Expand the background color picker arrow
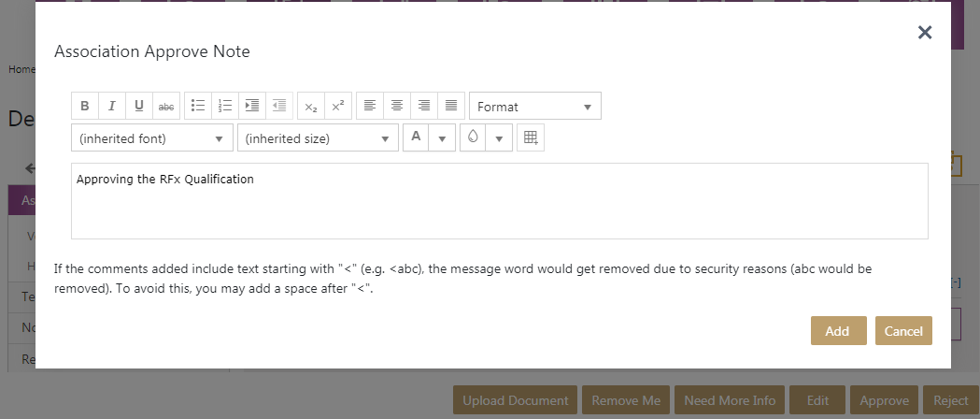Image resolution: width=980 pixels, height=419 pixels. (499, 138)
